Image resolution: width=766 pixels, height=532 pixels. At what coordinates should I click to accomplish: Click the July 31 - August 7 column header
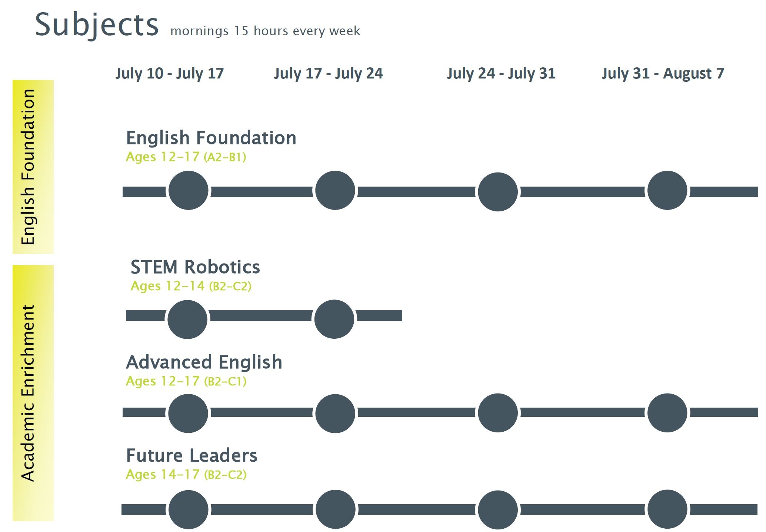663,73
